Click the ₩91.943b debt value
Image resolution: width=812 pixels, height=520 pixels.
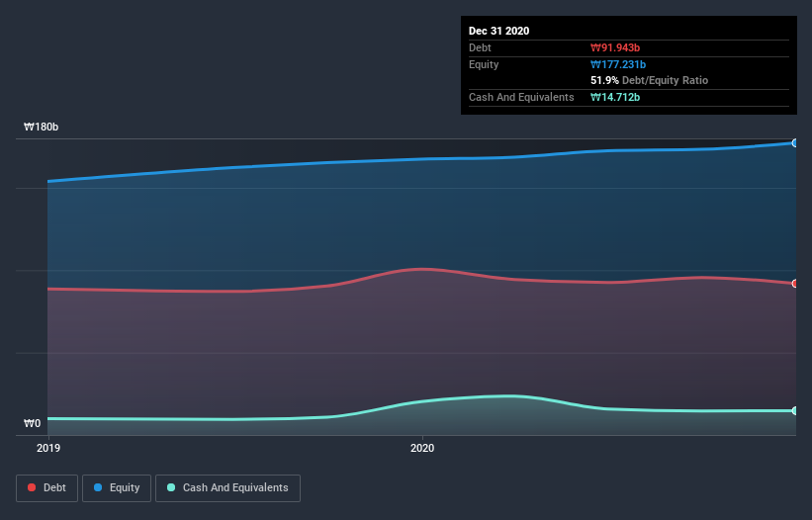[x=615, y=47]
